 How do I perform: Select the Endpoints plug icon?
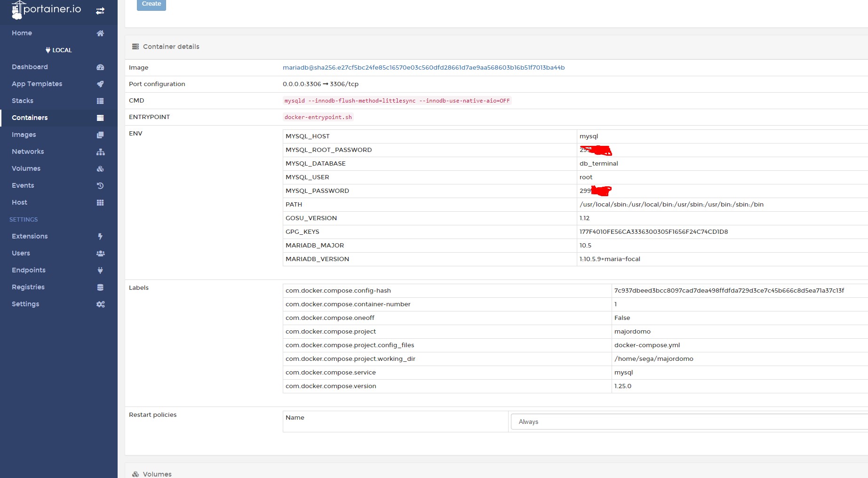[x=100, y=270]
